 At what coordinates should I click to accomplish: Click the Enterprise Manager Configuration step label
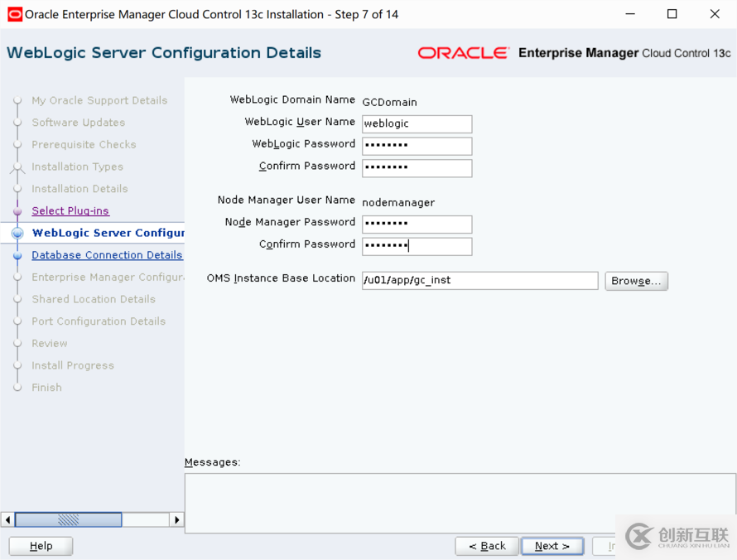pyautogui.click(x=108, y=278)
